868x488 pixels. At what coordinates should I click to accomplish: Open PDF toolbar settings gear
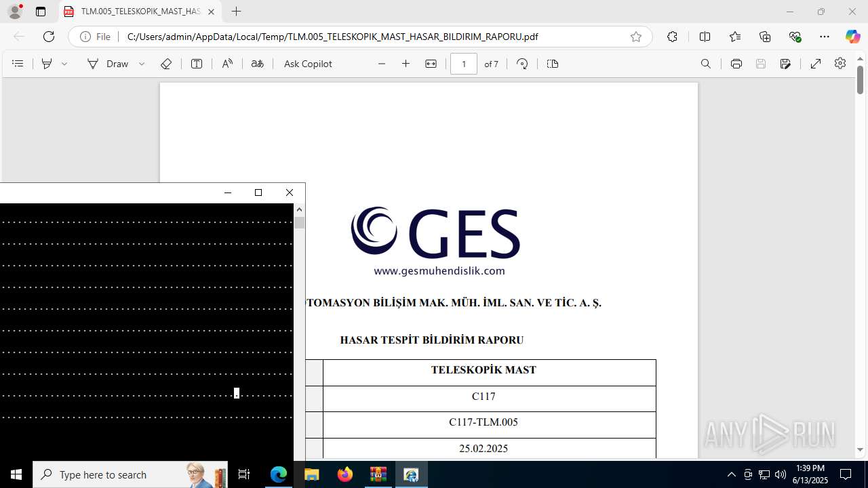coord(840,63)
